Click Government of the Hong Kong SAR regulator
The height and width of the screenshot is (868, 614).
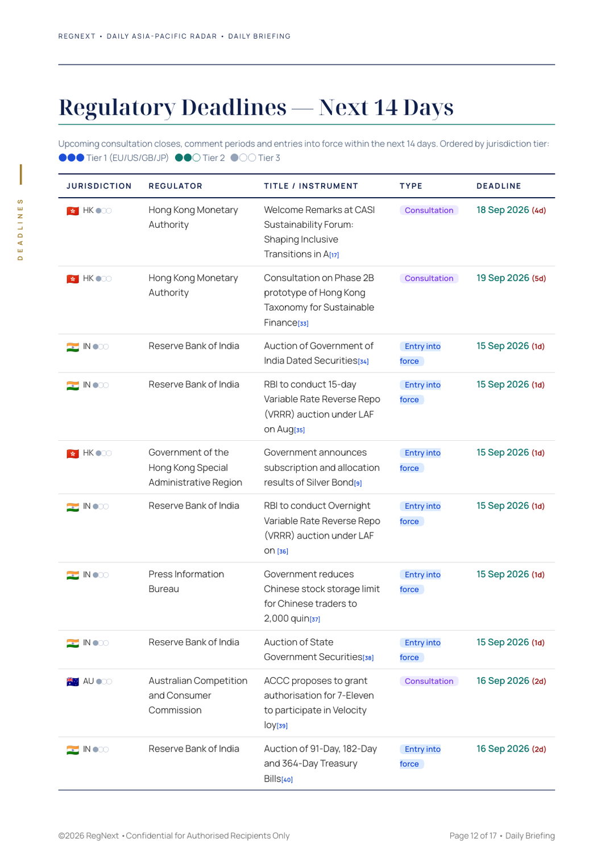pyautogui.click(x=195, y=468)
